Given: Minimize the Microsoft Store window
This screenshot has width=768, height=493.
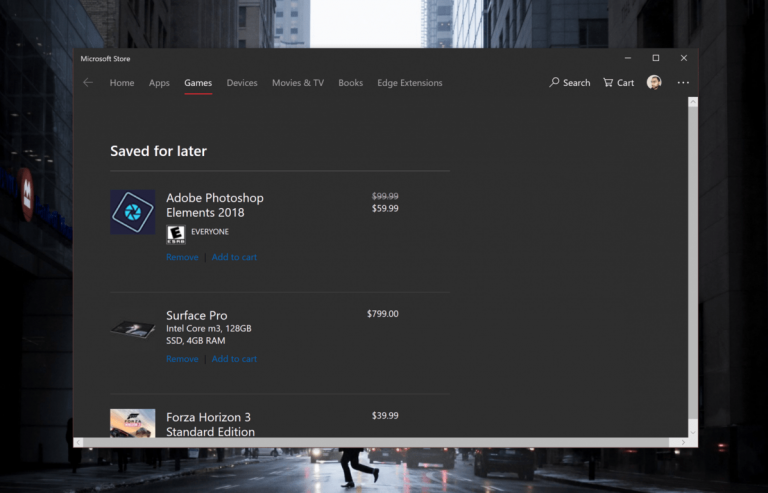Looking at the screenshot, I should pos(628,58).
